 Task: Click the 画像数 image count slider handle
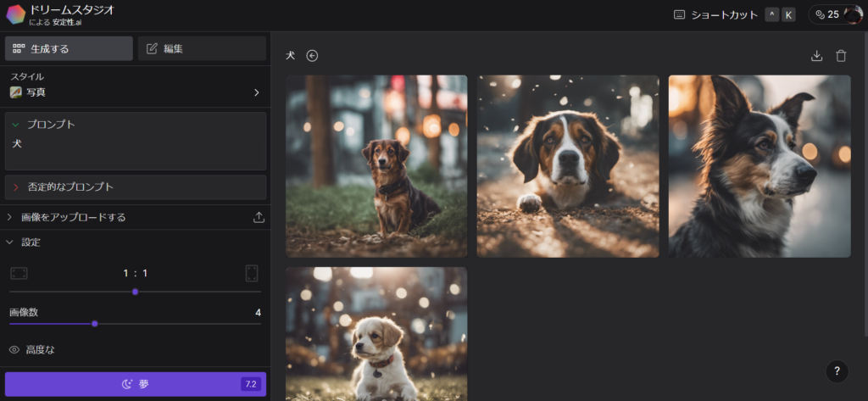95,323
